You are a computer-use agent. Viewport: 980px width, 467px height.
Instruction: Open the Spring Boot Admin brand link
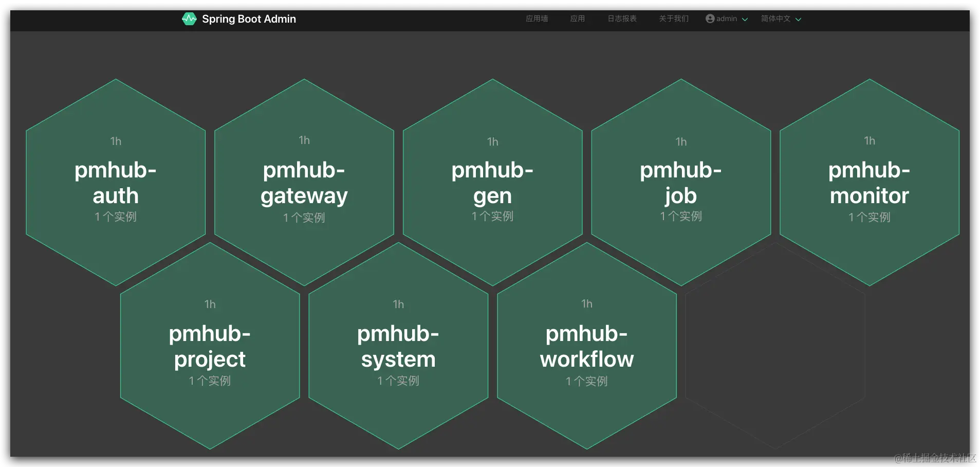coord(239,19)
